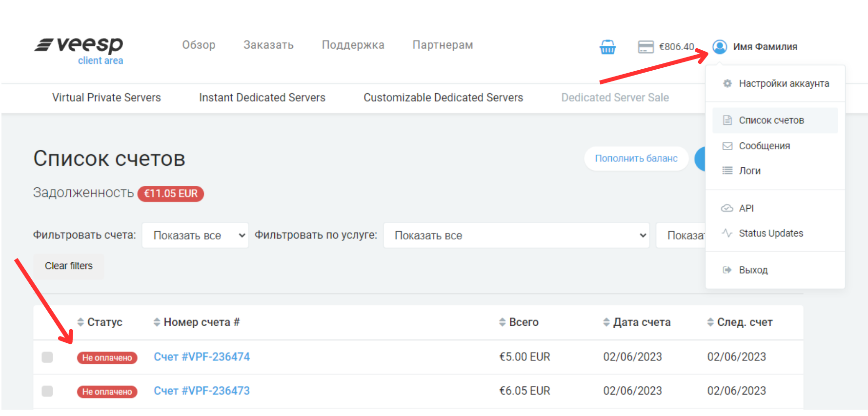Check the box for invoice VPF-236473

pos(47,391)
